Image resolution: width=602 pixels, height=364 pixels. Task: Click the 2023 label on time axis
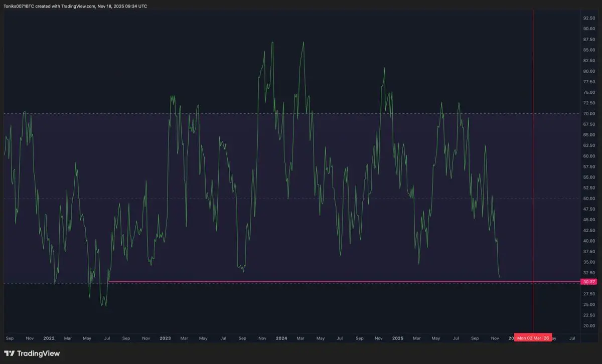coord(165,338)
